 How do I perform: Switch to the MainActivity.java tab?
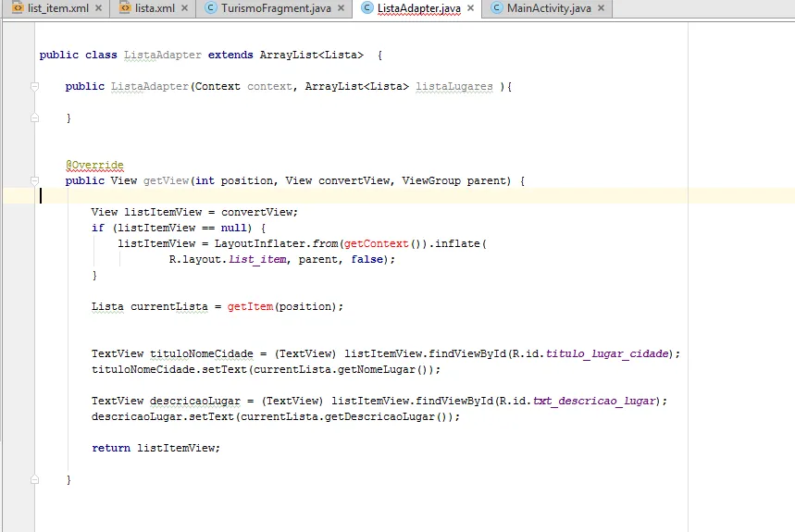[548, 8]
